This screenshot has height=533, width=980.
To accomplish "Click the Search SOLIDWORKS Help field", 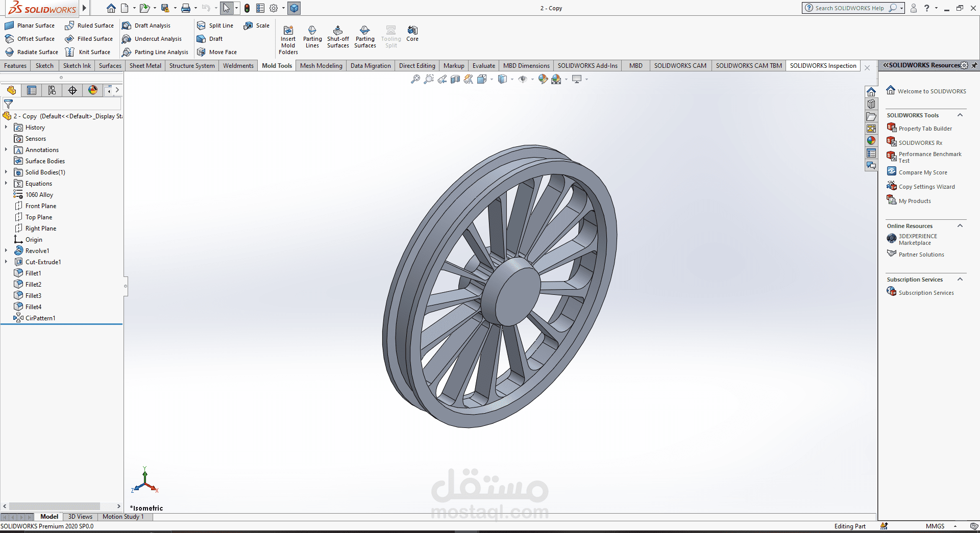I will [x=849, y=8].
